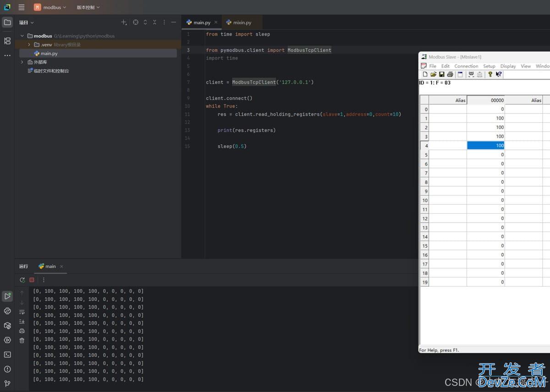Click the Rerun main icon in Run panel
The width and height of the screenshot is (550, 392).
click(22, 280)
